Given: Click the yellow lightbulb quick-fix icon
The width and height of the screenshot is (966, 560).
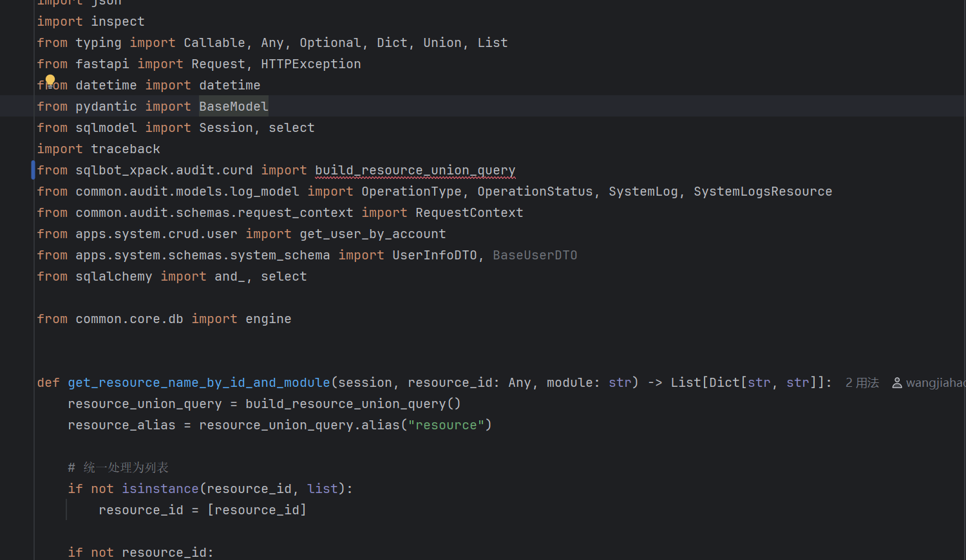Looking at the screenshot, I should pyautogui.click(x=50, y=80).
